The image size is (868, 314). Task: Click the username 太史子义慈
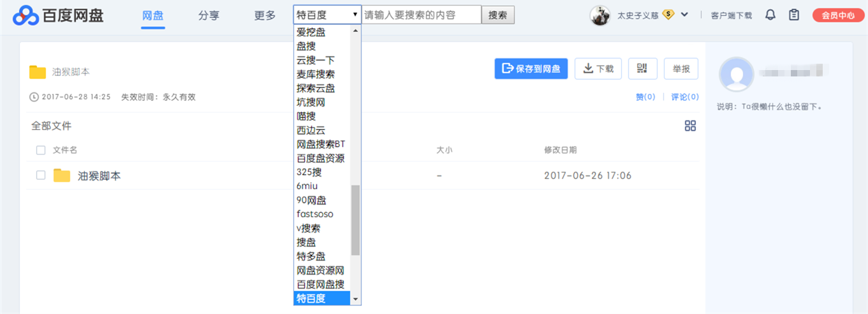tap(638, 15)
